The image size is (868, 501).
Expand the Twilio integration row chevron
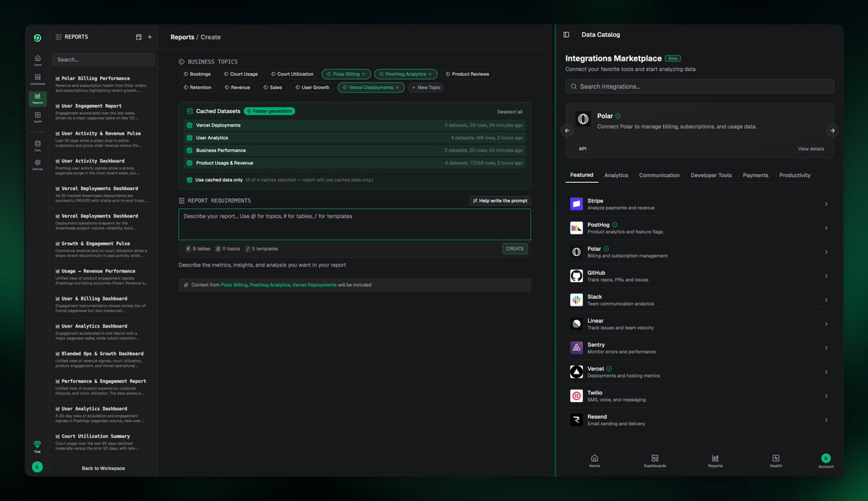826,396
